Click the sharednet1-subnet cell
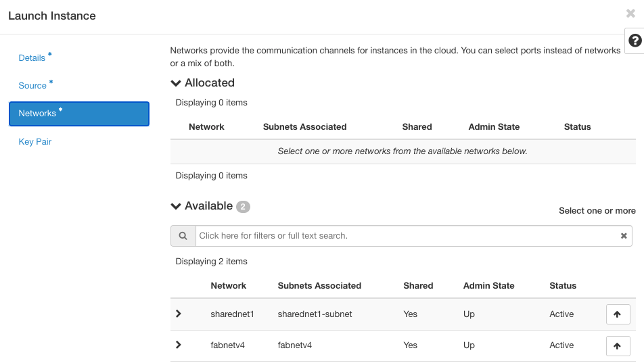644x363 pixels. coord(315,314)
